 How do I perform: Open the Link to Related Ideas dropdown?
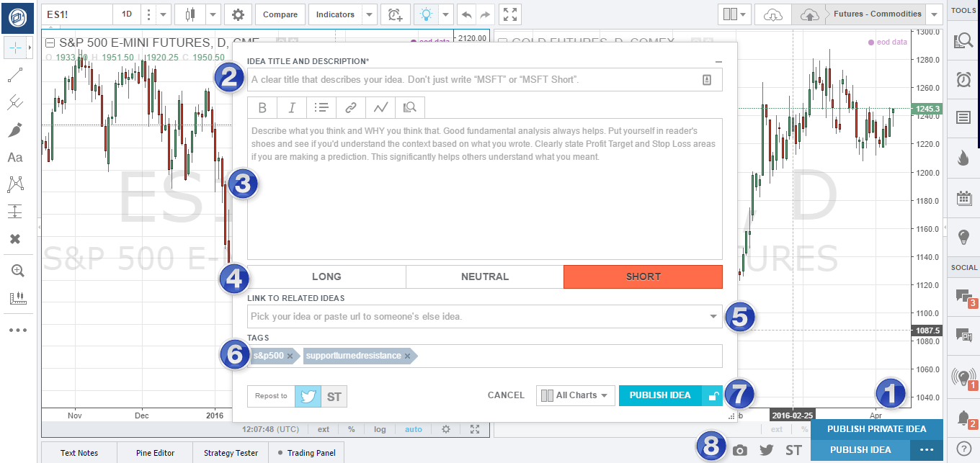tap(713, 316)
